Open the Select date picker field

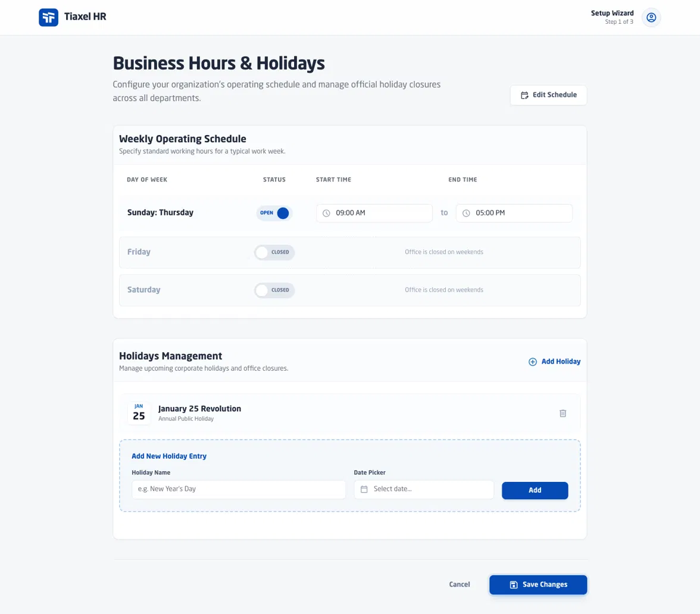(x=424, y=489)
